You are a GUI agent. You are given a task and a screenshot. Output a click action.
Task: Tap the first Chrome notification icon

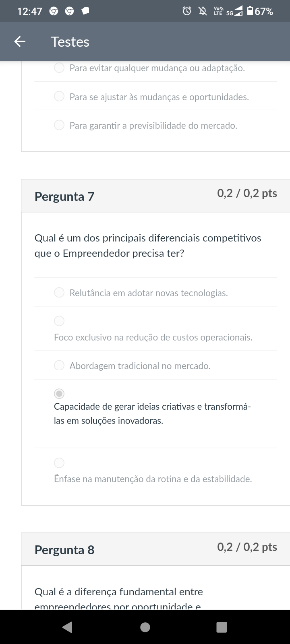pos(54,12)
